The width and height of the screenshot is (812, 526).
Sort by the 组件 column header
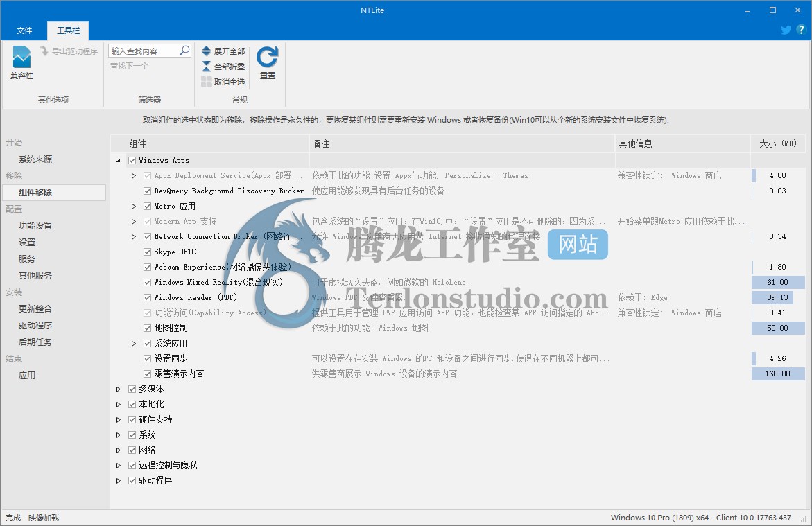click(x=209, y=143)
